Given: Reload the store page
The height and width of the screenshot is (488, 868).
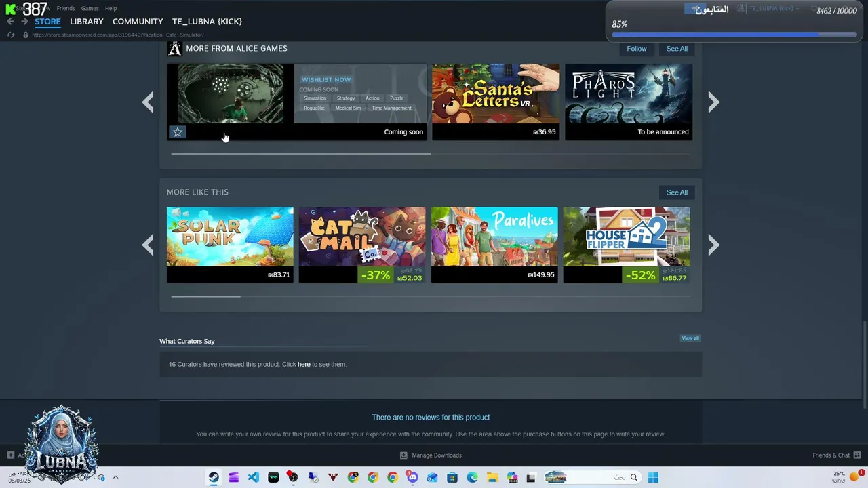Looking at the screenshot, I should (x=10, y=35).
